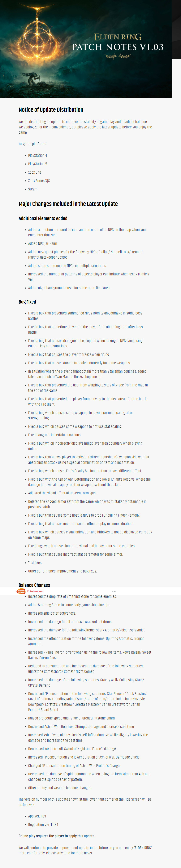This screenshot has height=868, width=181.
Task: Click the Bug Fixed section heading
Action: (27, 302)
